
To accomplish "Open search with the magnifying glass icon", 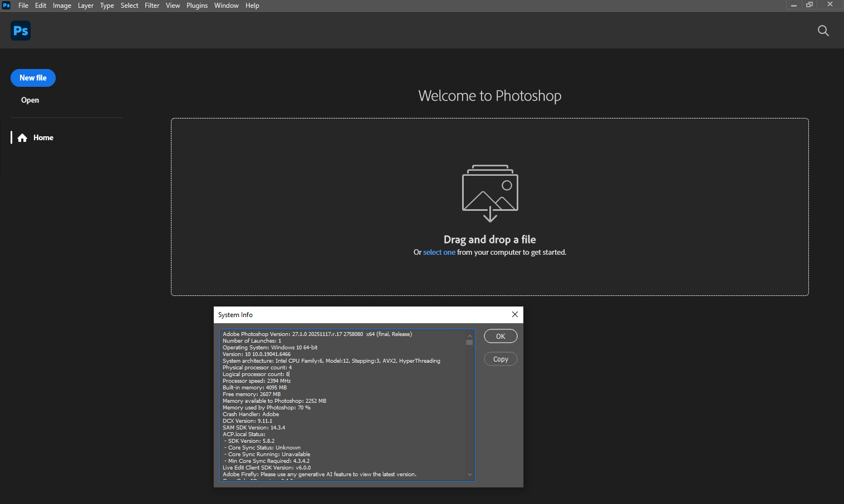I will [823, 31].
